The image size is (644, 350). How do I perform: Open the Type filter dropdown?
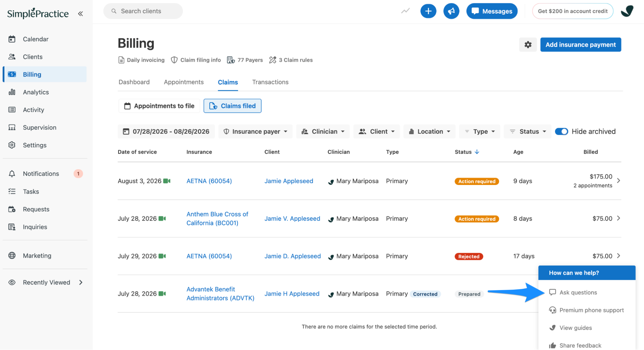[x=479, y=131]
